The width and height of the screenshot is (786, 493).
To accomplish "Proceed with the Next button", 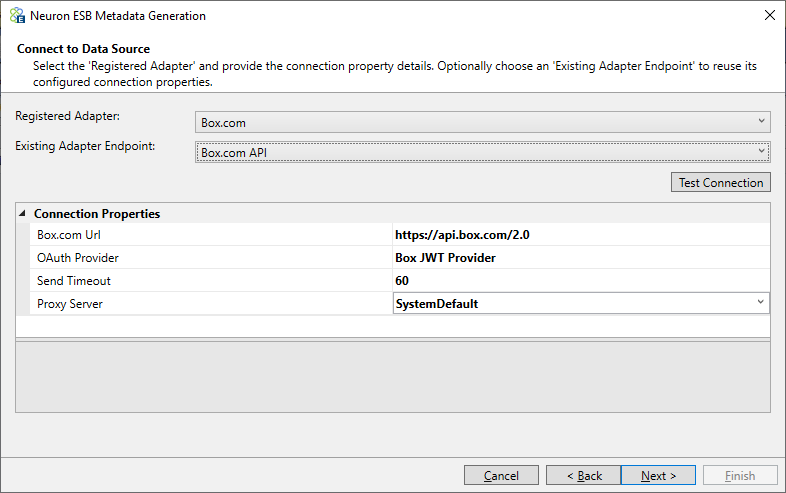I will click(658, 475).
